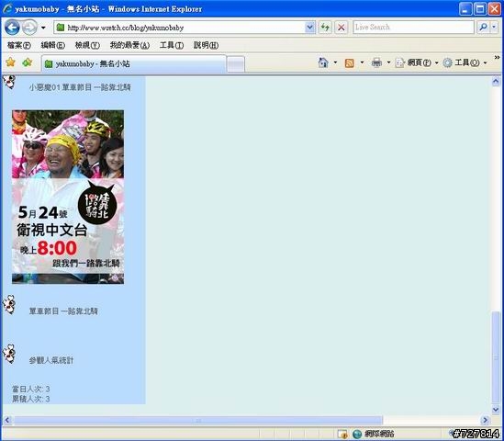Viewport: 504px width, 441px height.
Task: Go to the Home page icon
Action: point(323,62)
